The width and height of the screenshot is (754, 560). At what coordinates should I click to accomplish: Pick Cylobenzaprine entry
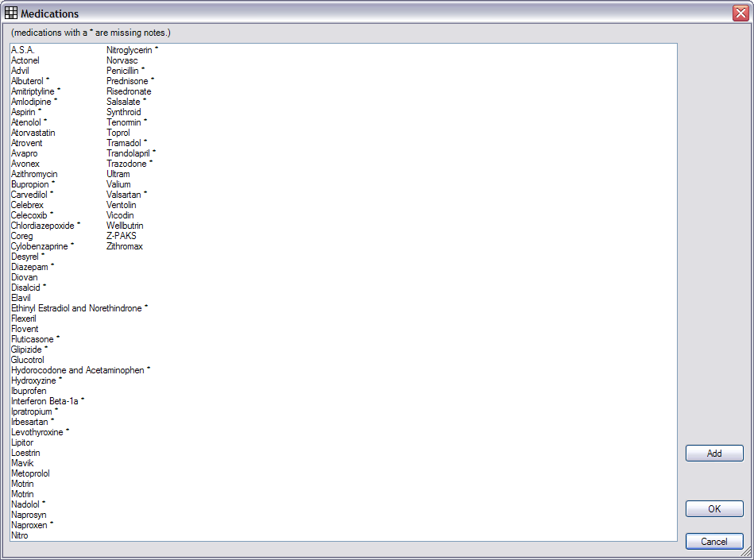click(x=42, y=246)
